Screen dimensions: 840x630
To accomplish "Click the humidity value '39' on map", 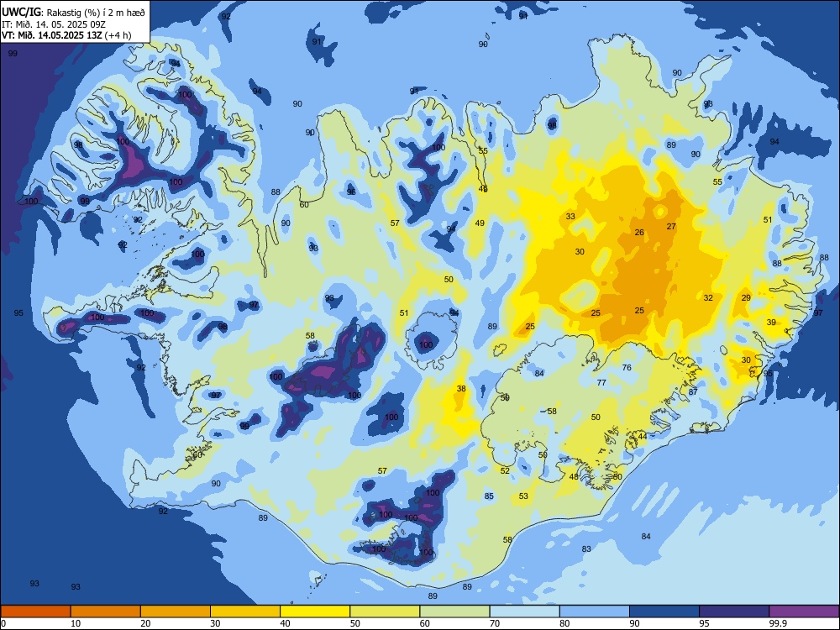I will pos(771,322).
